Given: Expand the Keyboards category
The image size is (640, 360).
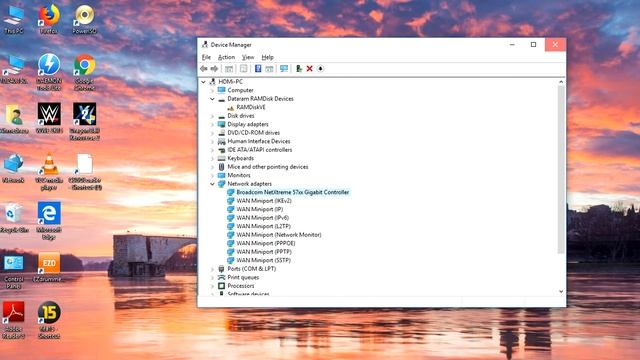Looking at the screenshot, I should [x=212, y=158].
